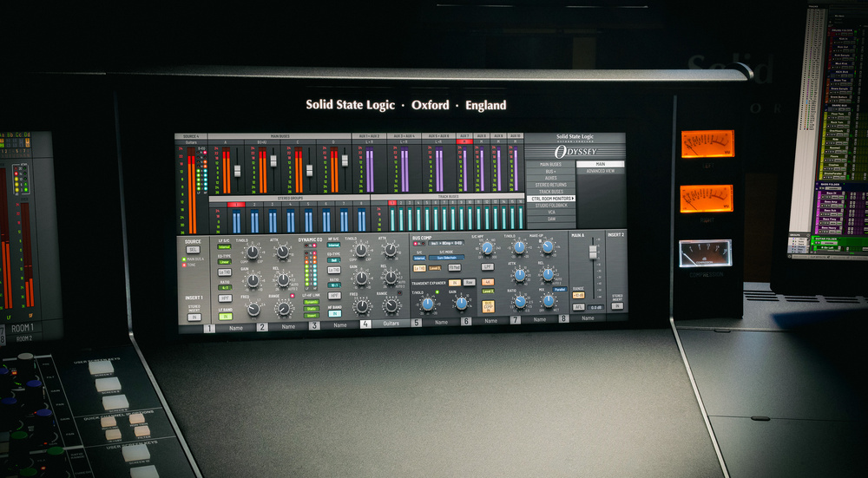The image size is (868, 478).
Task: Turn the LF band T/HOLD knob in Dynamic EQ
Action: pyautogui.click(x=253, y=252)
